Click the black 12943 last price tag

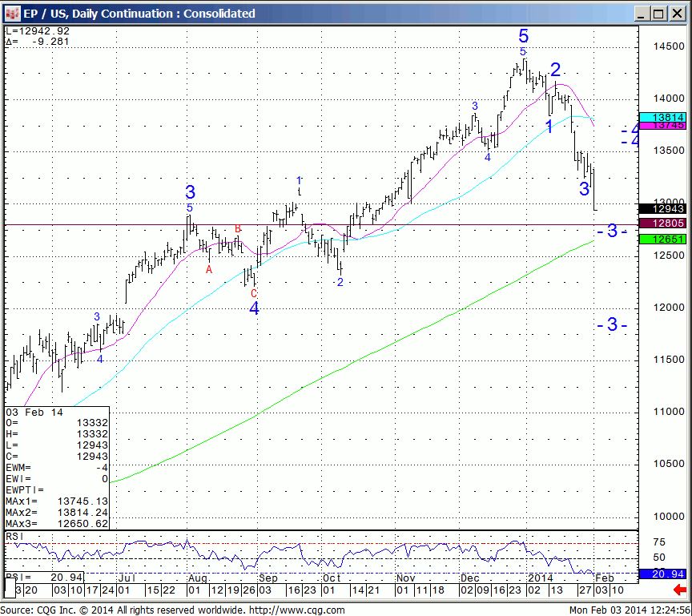click(668, 209)
